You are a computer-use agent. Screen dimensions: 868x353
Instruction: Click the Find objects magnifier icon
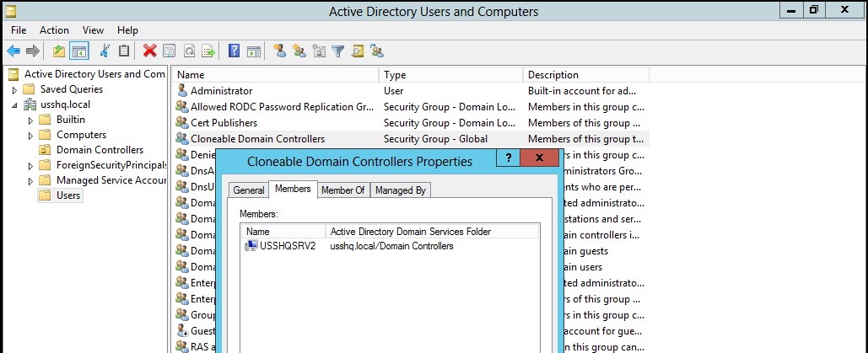tap(358, 51)
